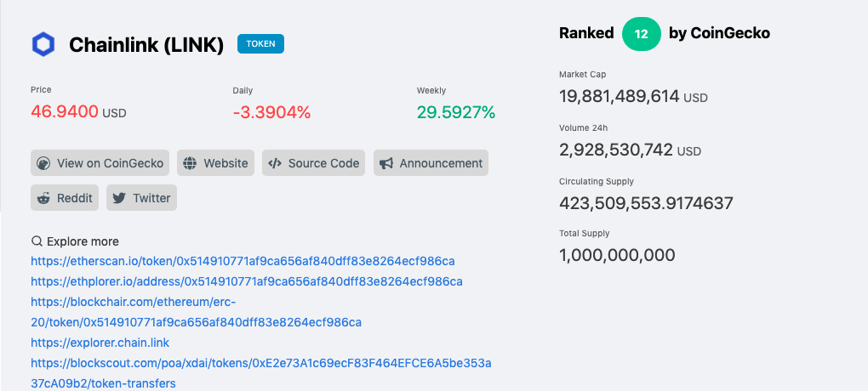Open the blockscout.com xdai token-transfers link
Image resolution: width=868 pixels, height=391 pixels.
261,373
